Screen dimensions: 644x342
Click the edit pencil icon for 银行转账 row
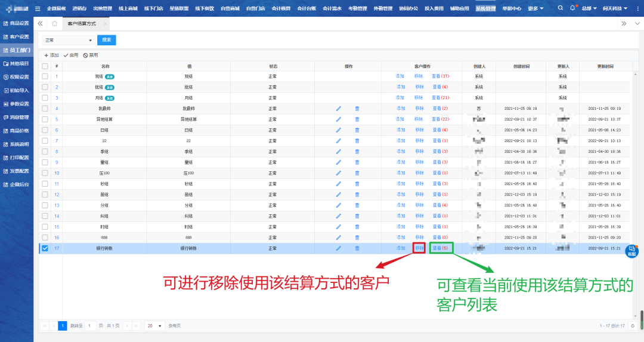coord(339,248)
